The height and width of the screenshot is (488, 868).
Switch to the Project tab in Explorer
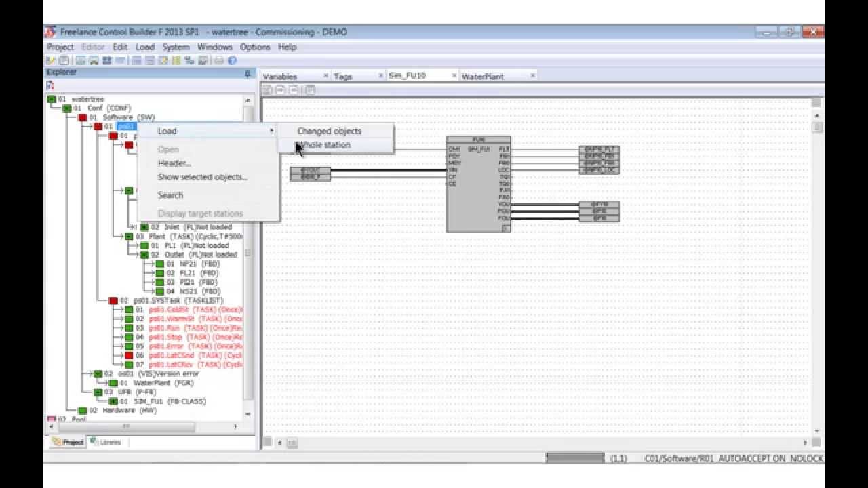point(68,442)
